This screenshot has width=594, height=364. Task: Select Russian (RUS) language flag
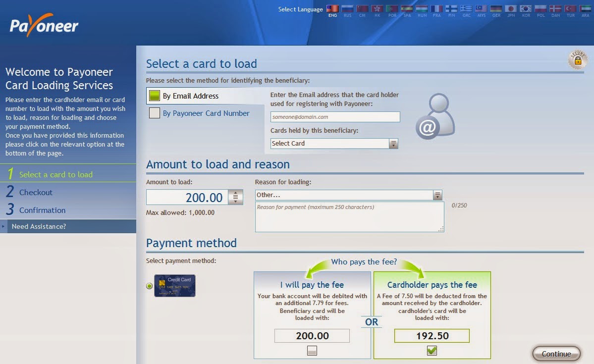pyautogui.click(x=347, y=9)
